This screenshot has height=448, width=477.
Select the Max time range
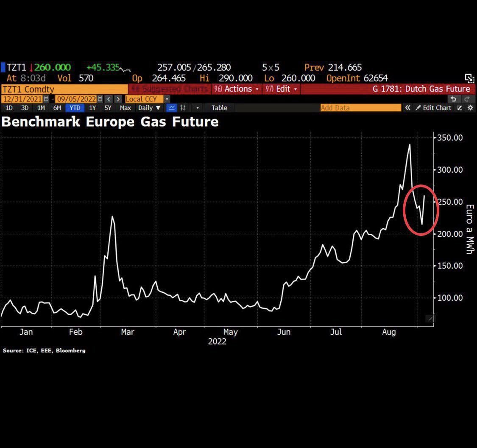click(x=125, y=108)
